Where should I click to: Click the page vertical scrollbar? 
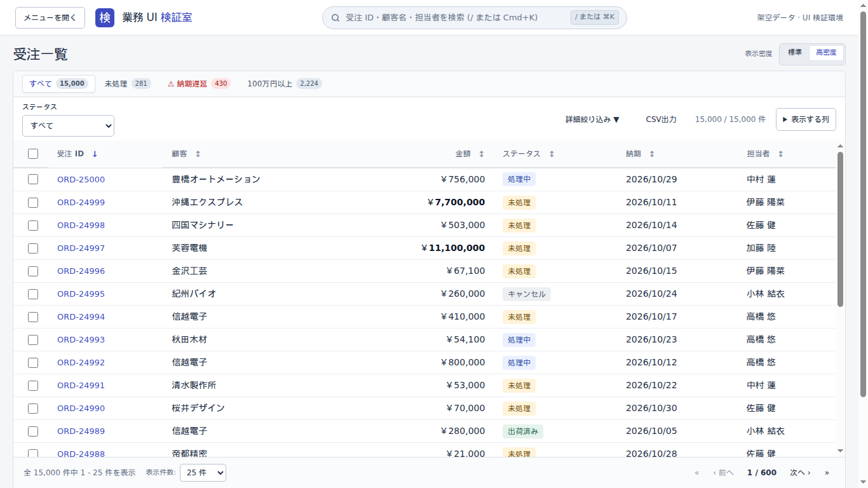[x=863, y=203]
